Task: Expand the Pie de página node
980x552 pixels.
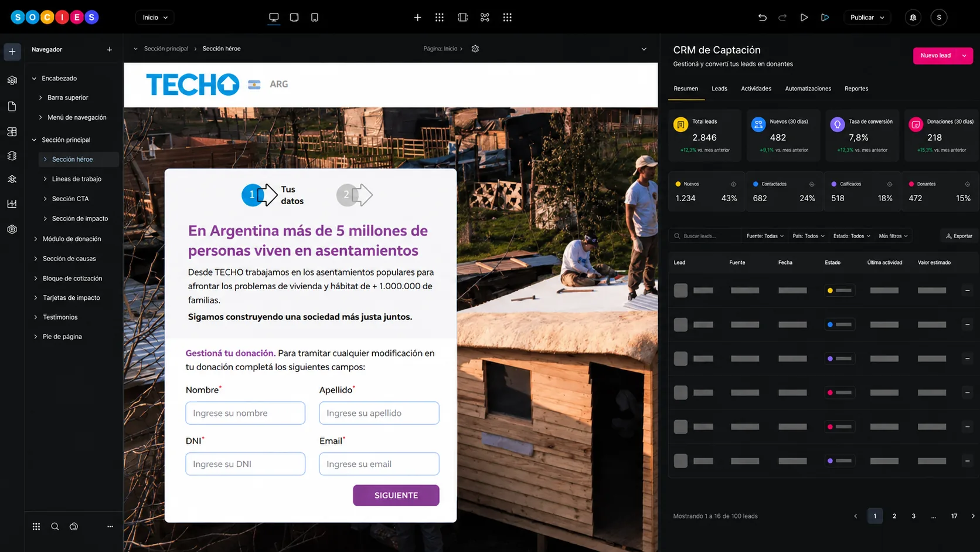Action: pyautogui.click(x=36, y=337)
